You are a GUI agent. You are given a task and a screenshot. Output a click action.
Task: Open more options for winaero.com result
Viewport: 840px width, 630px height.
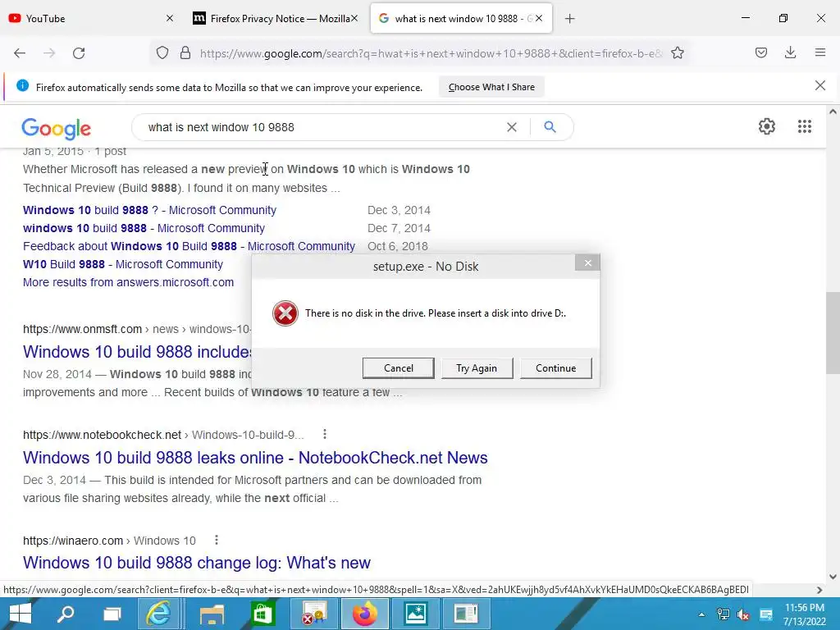pyautogui.click(x=217, y=540)
